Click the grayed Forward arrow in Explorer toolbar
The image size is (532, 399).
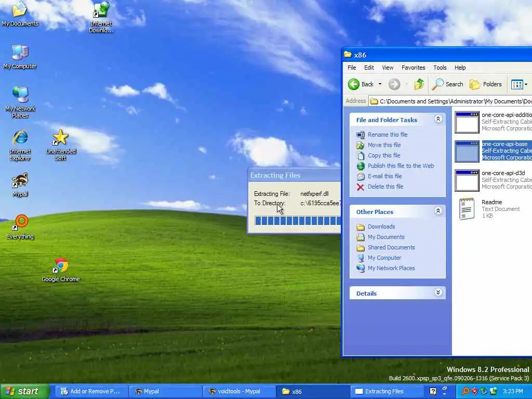coord(394,84)
